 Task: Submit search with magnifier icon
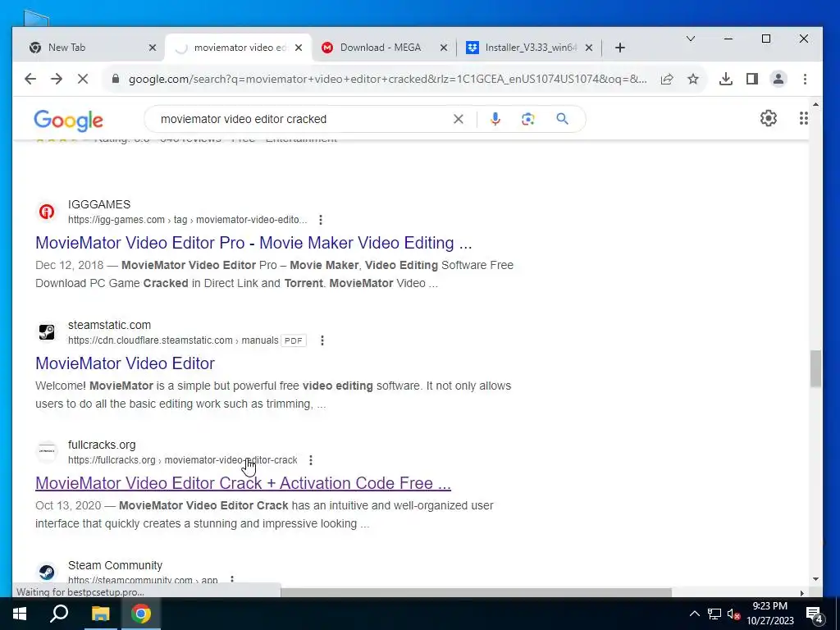tap(562, 119)
